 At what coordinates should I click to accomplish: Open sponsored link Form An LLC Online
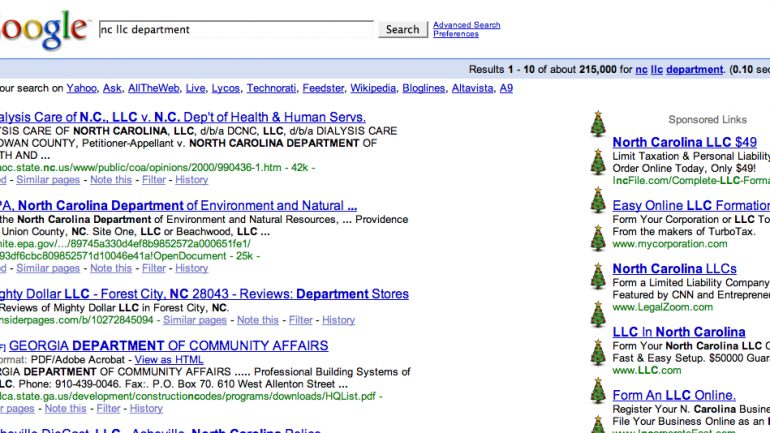point(674,396)
